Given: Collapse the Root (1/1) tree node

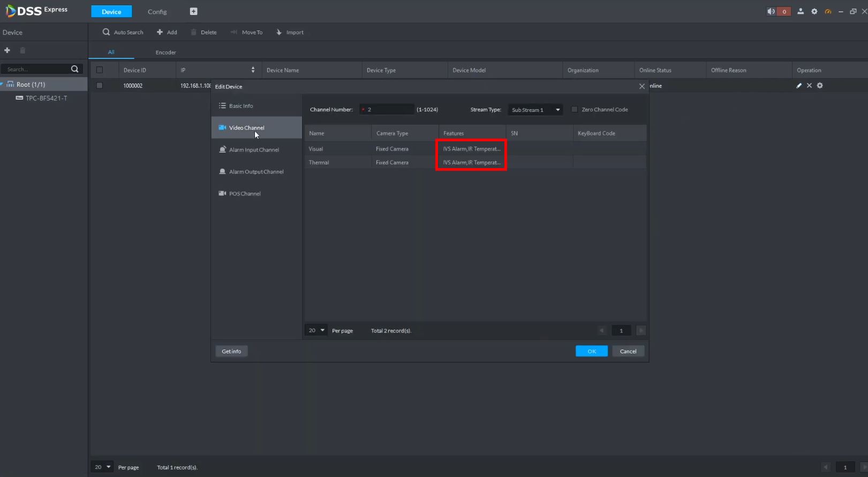Looking at the screenshot, I should pyautogui.click(x=2, y=85).
